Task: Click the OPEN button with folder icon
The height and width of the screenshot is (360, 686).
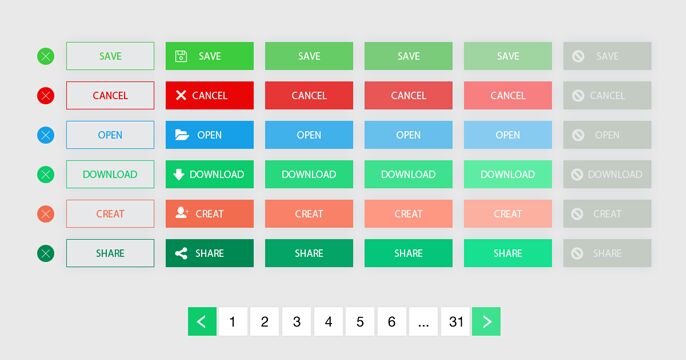Action: tap(210, 135)
